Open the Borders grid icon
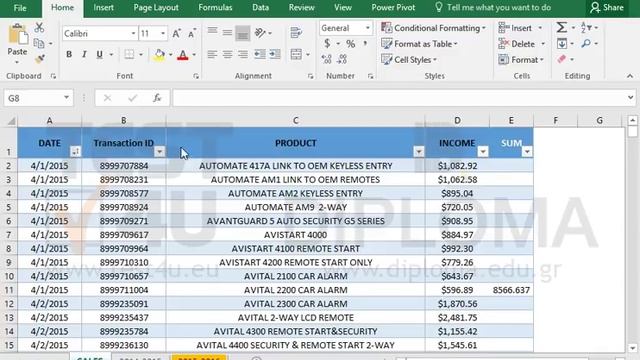 (129, 54)
